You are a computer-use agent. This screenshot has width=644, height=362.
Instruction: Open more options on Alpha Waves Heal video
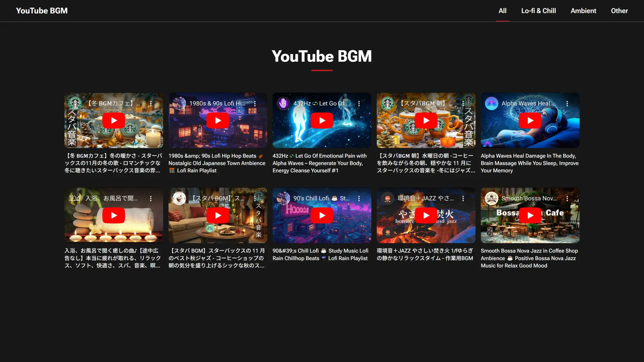coord(567,104)
